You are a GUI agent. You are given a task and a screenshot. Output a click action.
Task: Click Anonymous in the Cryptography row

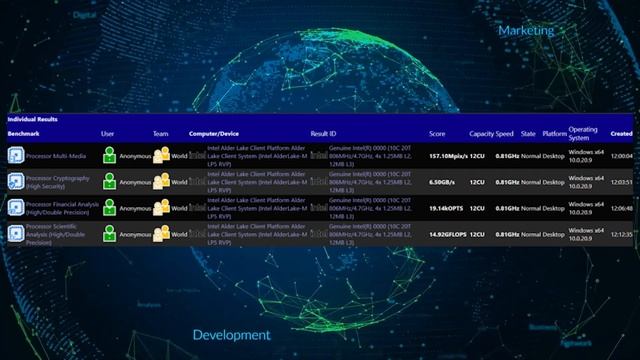pyautogui.click(x=135, y=182)
